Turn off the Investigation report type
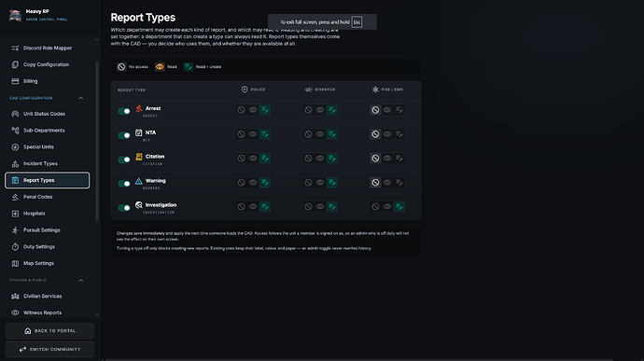The image size is (644, 361). point(124,208)
